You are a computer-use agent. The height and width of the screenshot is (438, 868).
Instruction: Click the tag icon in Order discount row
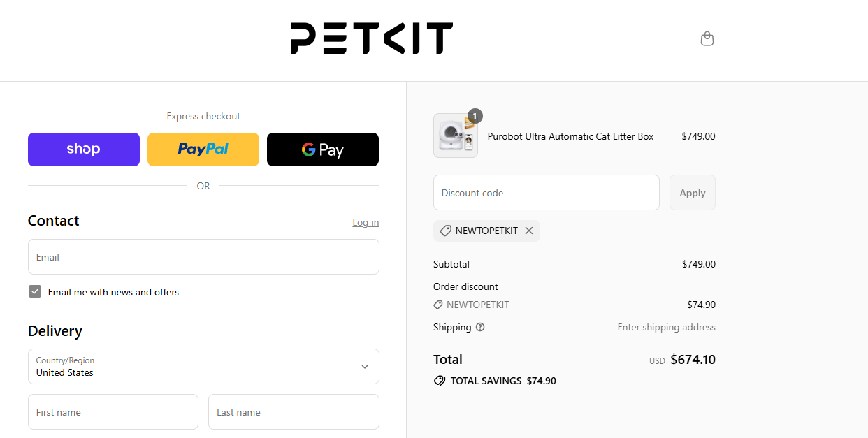[439, 305]
